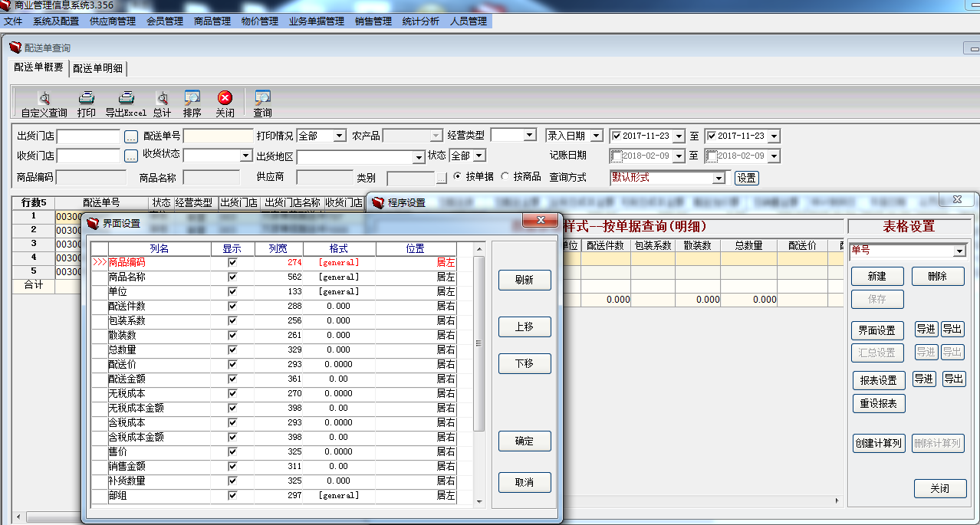
Task: Open the 2017-11-23 end date dropdown
Action: click(x=774, y=136)
